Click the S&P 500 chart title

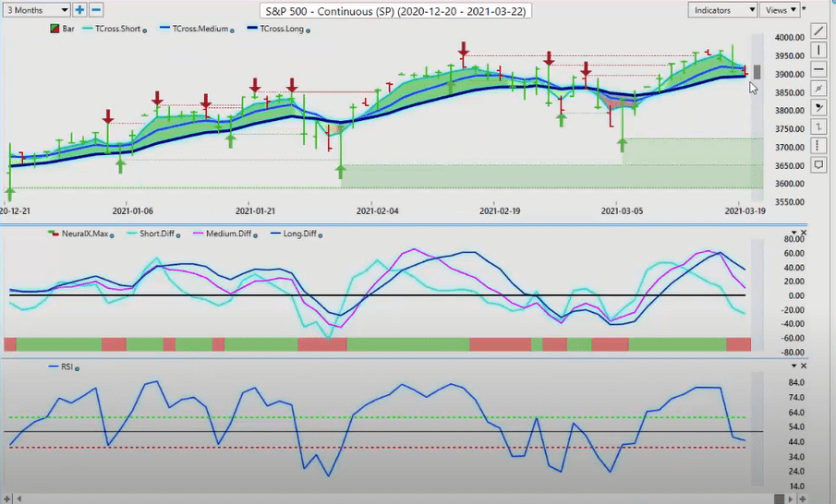coord(395,11)
